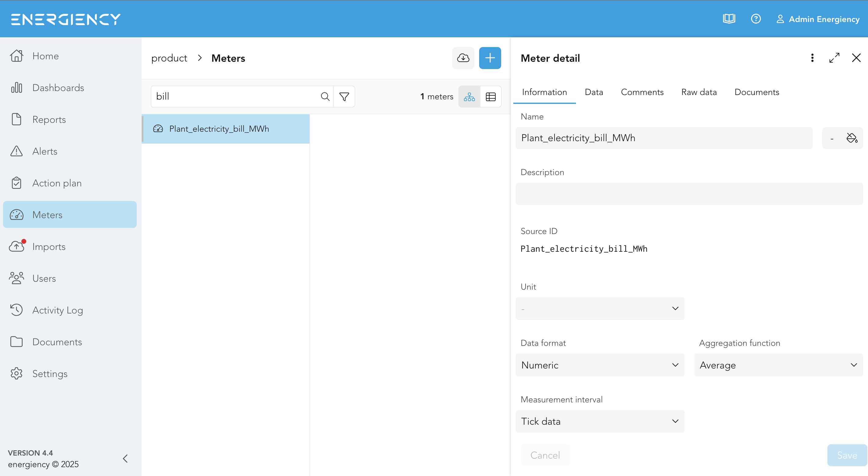Viewport: 868px width, 476px height.
Task: Switch to tree hierarchy view
Action: coord(469,97)
